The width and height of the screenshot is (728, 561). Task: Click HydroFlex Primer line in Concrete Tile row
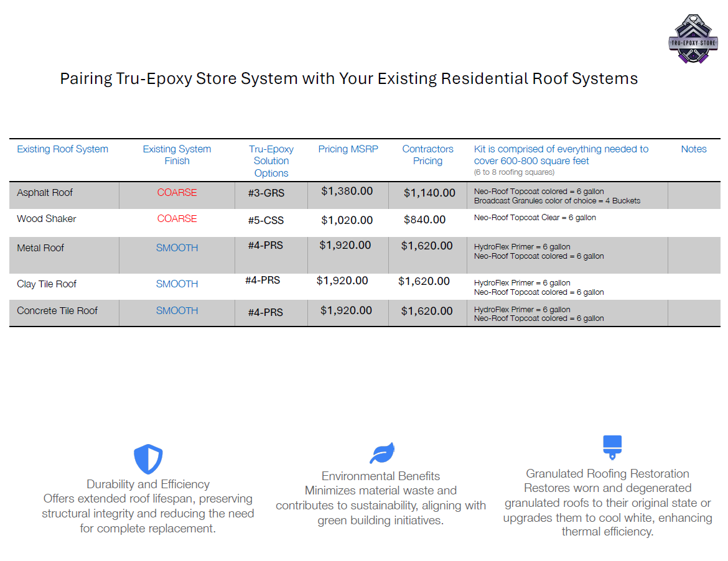522,310
